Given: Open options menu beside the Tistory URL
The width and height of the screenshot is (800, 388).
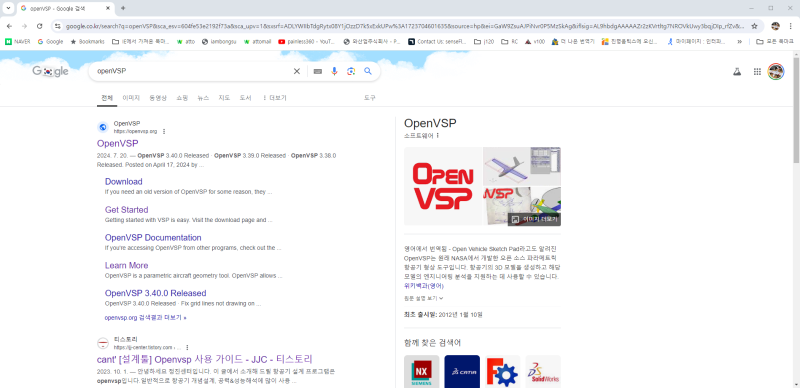Looking at the screenshot, I should tap(188, 347).
